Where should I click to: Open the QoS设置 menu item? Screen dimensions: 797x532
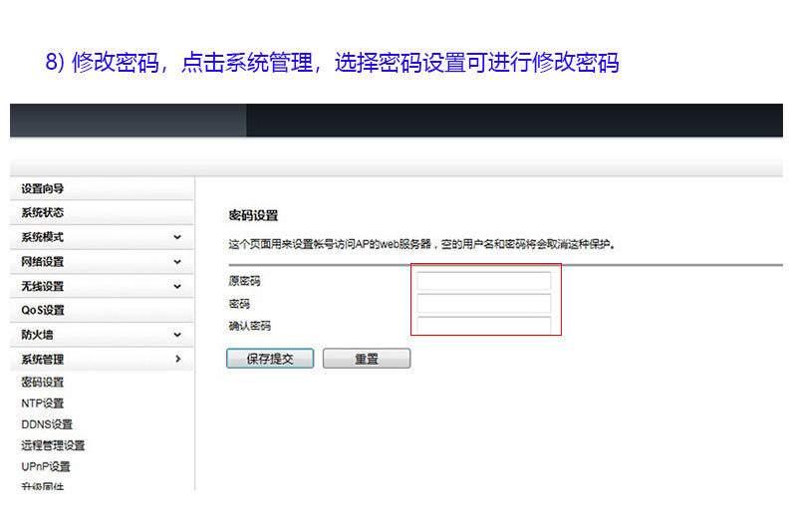pos(43,311)
